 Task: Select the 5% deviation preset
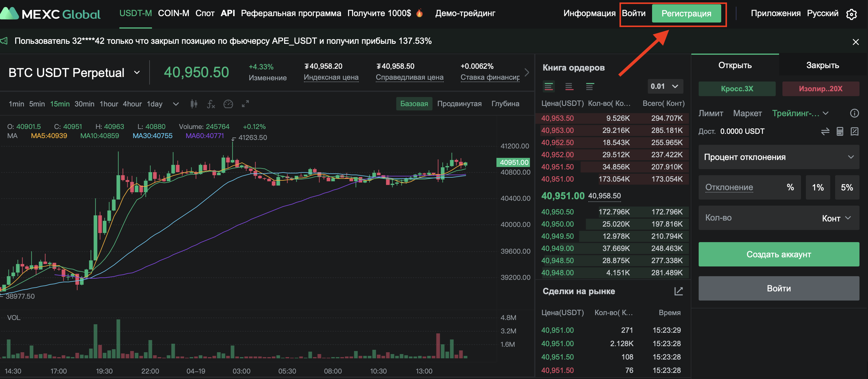pos(846,187)
